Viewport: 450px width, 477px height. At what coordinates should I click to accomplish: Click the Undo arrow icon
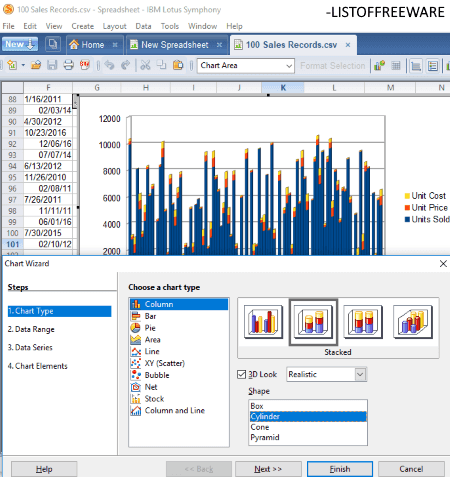pyautogui.click(x=109, y=65)
